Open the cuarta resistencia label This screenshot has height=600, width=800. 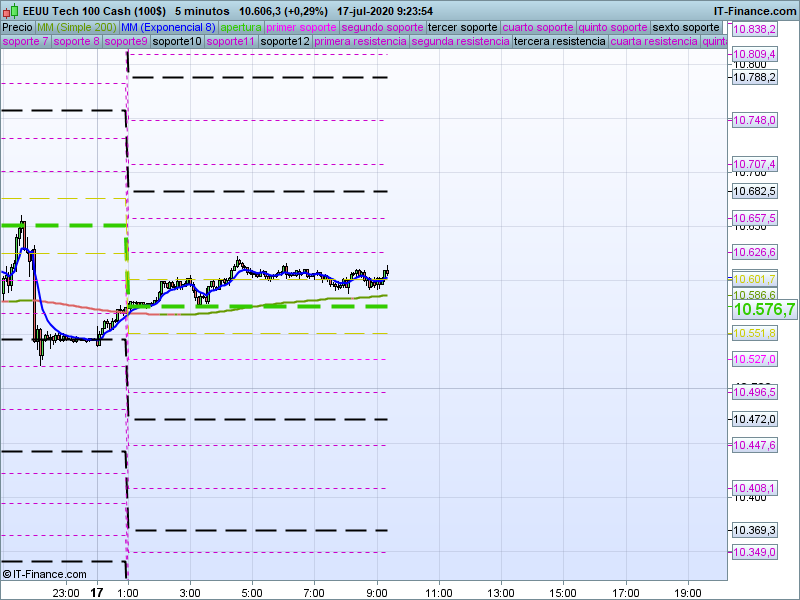click(654, 41)
